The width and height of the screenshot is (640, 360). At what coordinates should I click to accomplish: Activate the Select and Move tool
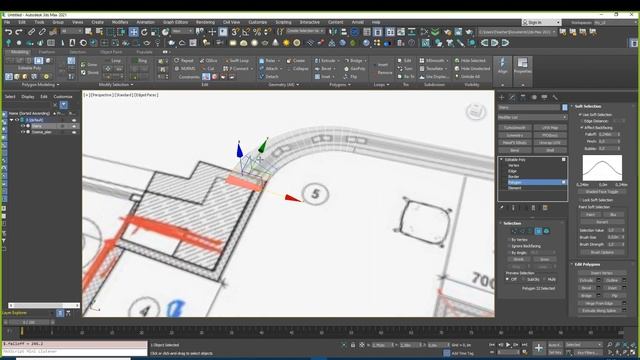133,32
